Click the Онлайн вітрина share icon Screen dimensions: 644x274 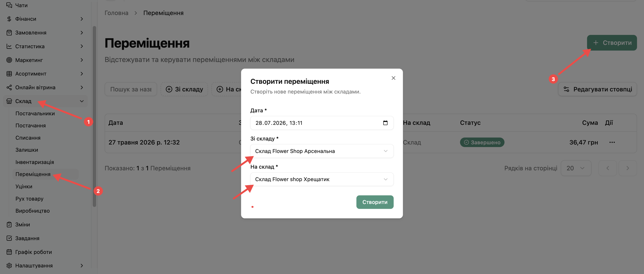[x=9, y=87]
